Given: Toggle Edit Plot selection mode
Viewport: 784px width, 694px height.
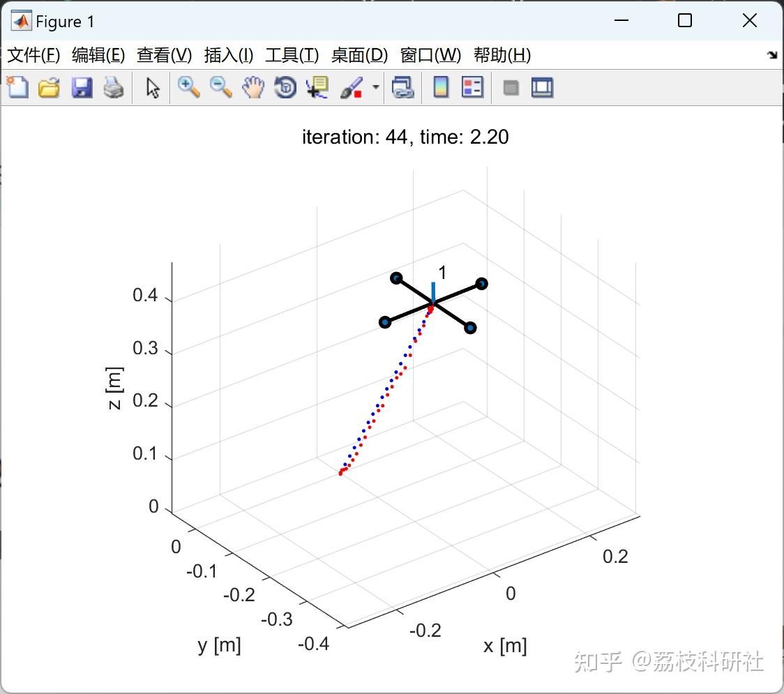Looking at the screenshot, I should 151,87.
